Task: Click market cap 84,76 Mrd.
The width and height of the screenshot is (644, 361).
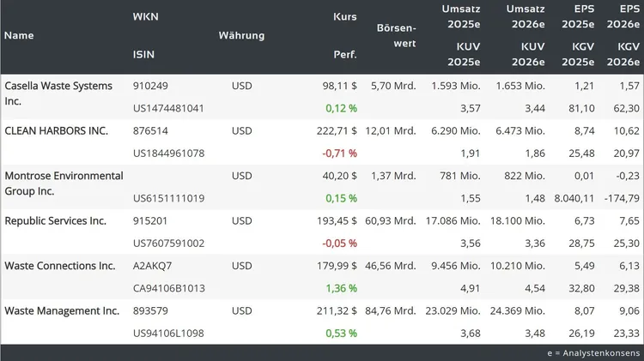Action: click(x=391, y=311)
